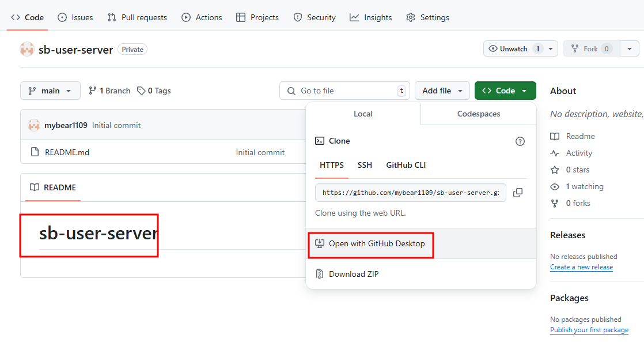Screen dimensions: 644x342
Task: Expand the Unwatch dropdown arrow
Action: [x=551, y=48]
